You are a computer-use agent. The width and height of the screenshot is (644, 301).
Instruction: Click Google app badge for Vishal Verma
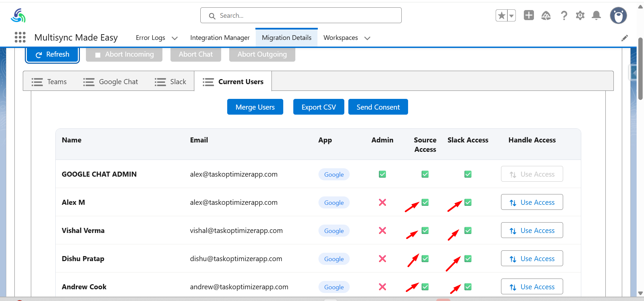[334, 231]
